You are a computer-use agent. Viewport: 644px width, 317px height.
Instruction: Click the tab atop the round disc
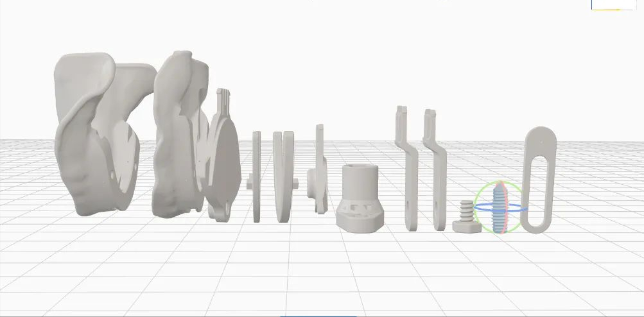click(x=223, y=101)
